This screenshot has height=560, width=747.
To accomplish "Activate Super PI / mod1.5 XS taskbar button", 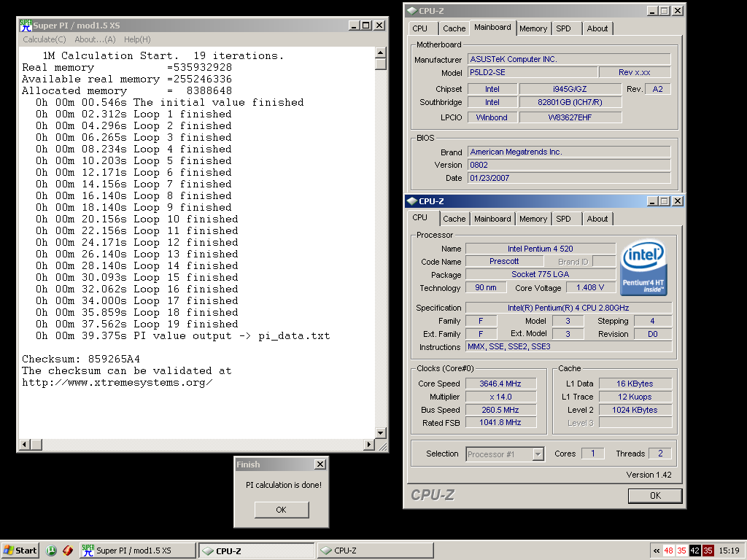I will [137, 551].
